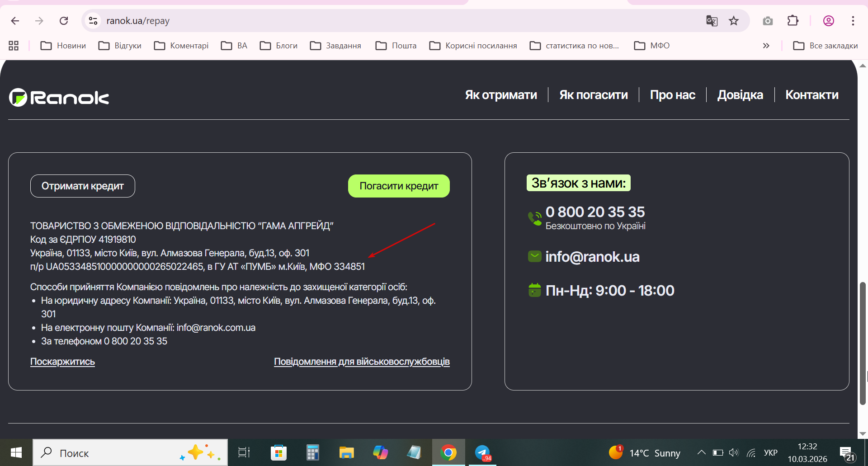Show hidden system tray icons

coord(701,452)
